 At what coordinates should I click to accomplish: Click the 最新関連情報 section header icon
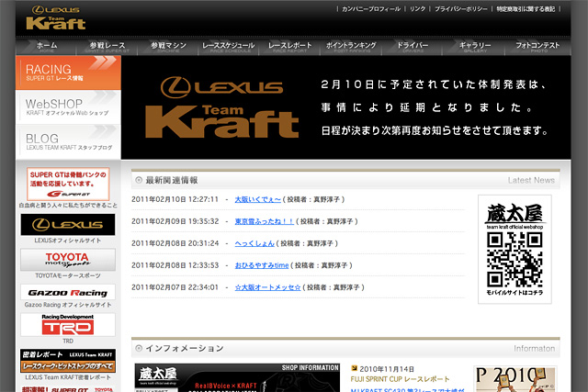point(137,180)
